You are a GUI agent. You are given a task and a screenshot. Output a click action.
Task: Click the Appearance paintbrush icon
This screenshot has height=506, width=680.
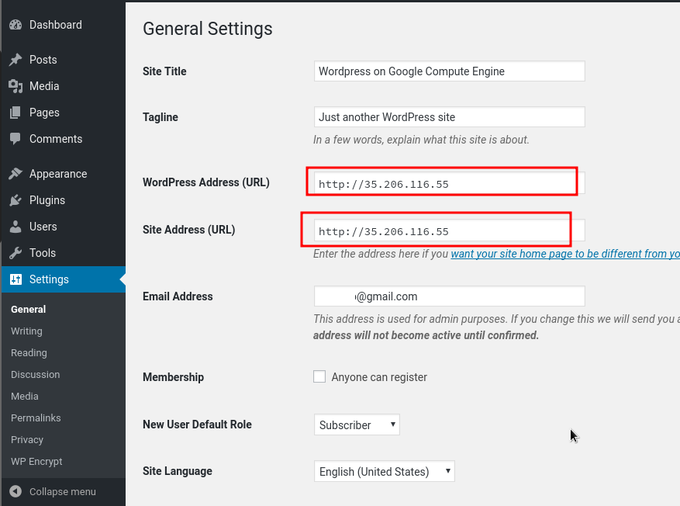pos(16,174)
